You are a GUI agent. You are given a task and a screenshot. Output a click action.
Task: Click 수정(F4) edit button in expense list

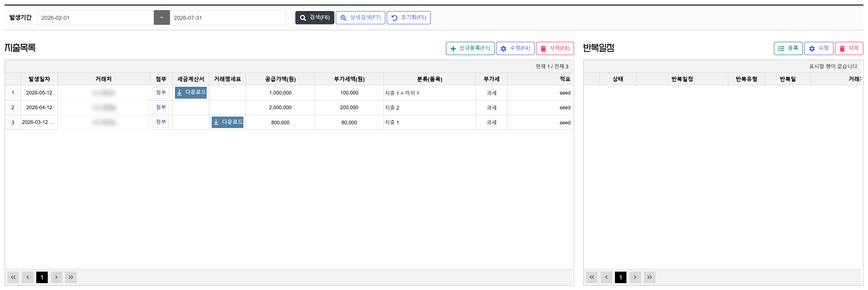515,48
